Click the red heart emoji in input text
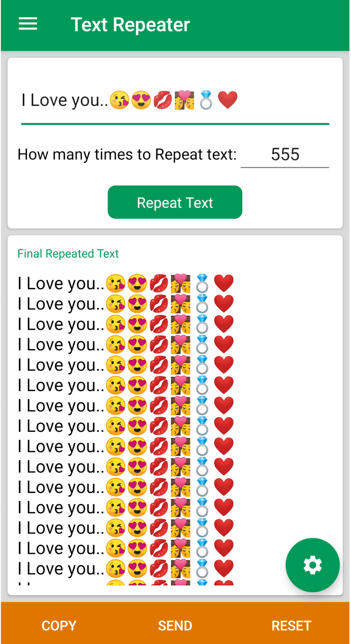Viewport: 351px width, 644px height. [227, 100]
